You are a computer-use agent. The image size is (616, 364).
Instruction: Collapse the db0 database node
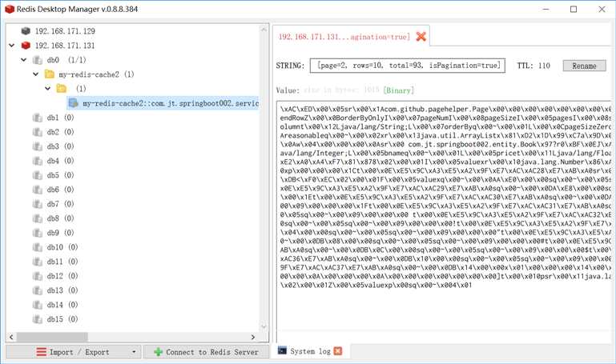point(23,60)
